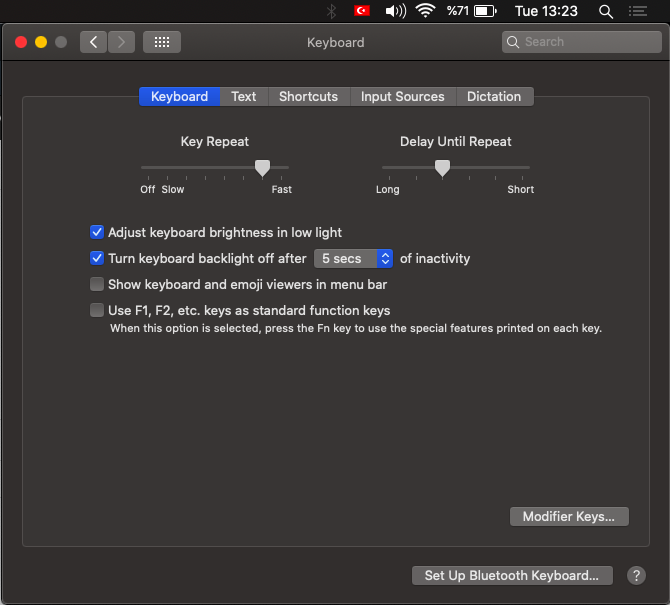The width and height of the screenshot is (670, 605).
Task: Open help with the question mark button
Action: click(x=636, y=576)
